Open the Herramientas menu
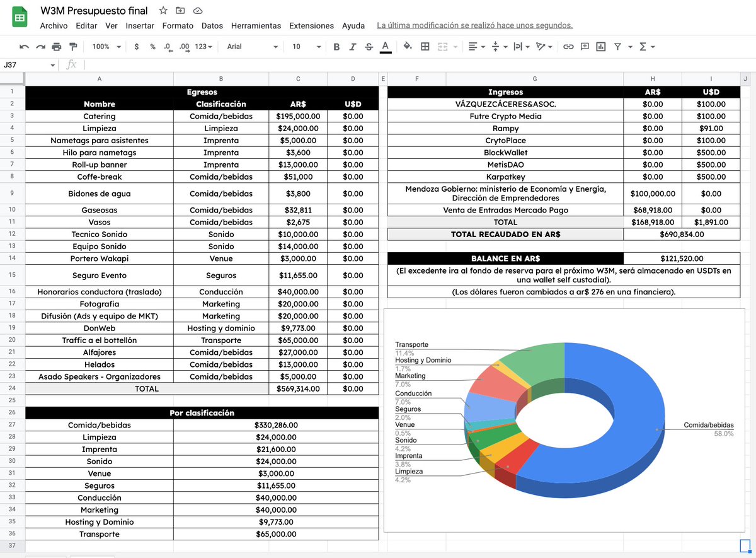The height and width of the screenshot is (558, 756). click(x=256, y=26)
